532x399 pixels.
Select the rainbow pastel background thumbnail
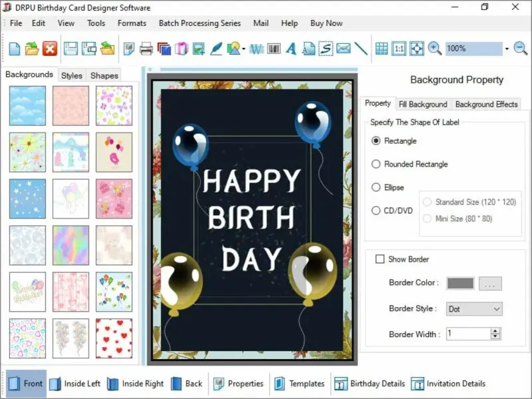pos(70,245)
